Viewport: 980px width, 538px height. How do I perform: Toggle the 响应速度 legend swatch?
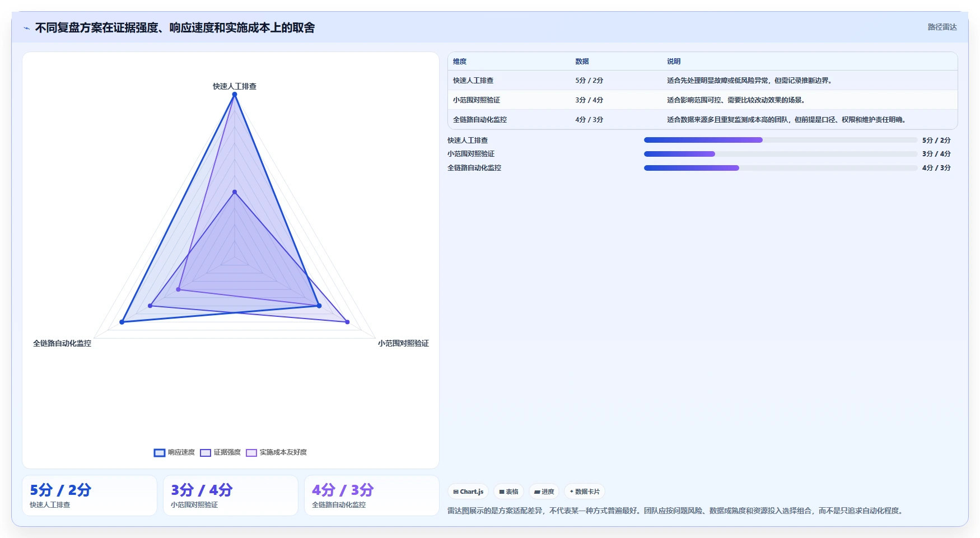pyautogui.click(x=160, y=453)
